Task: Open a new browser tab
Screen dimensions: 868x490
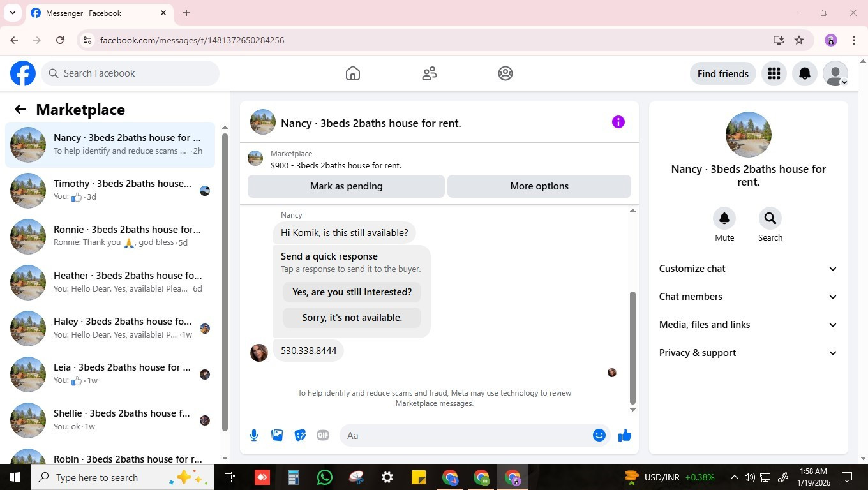Action: [x=186, y=13]
